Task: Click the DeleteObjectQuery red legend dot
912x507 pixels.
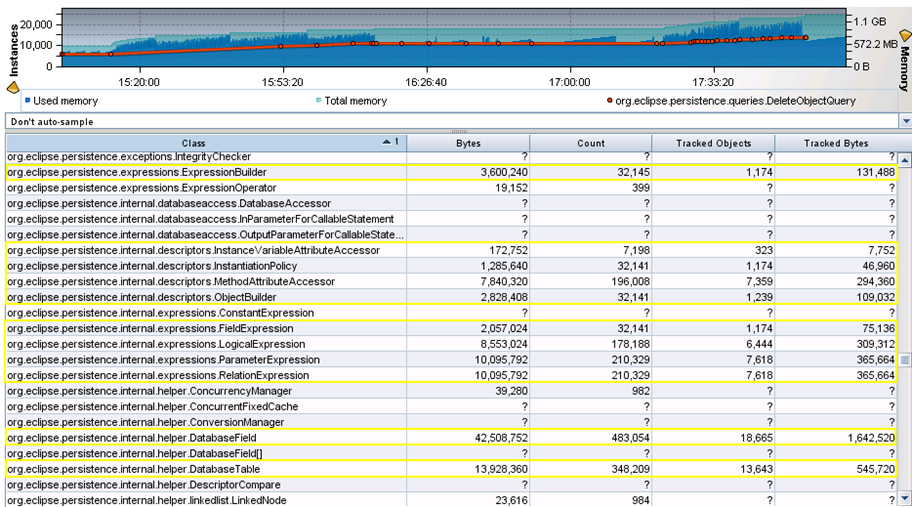Action: tap(609, 101)
